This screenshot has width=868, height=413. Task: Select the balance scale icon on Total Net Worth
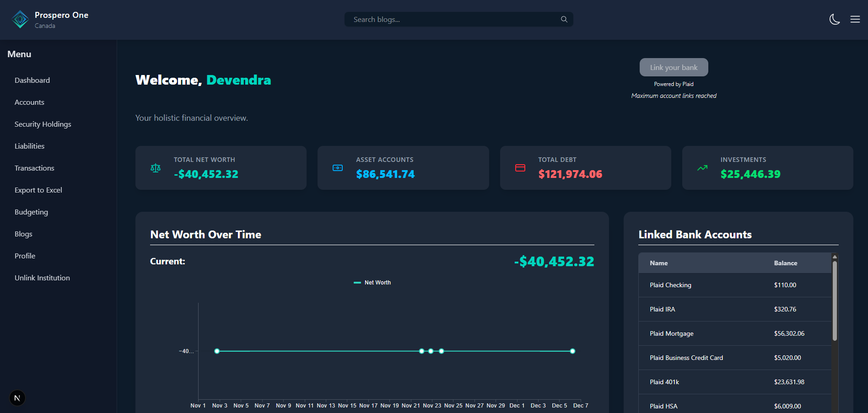[156, 168]
